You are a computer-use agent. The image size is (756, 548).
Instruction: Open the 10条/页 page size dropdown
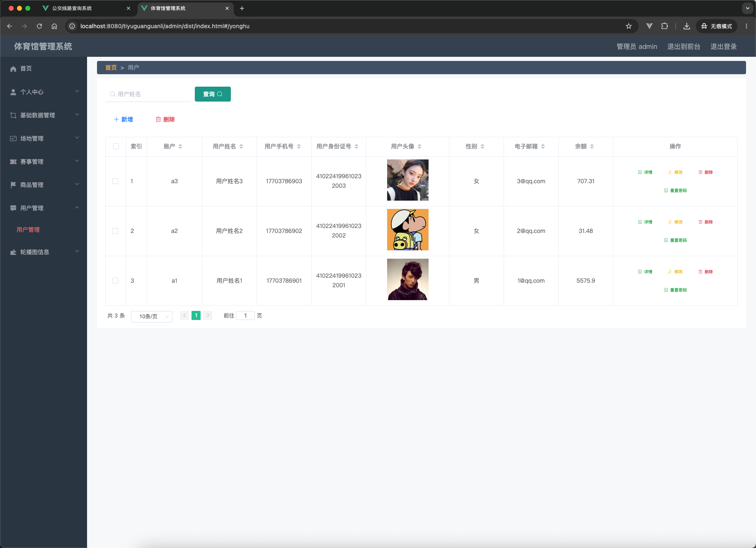[x=152, y=316]
